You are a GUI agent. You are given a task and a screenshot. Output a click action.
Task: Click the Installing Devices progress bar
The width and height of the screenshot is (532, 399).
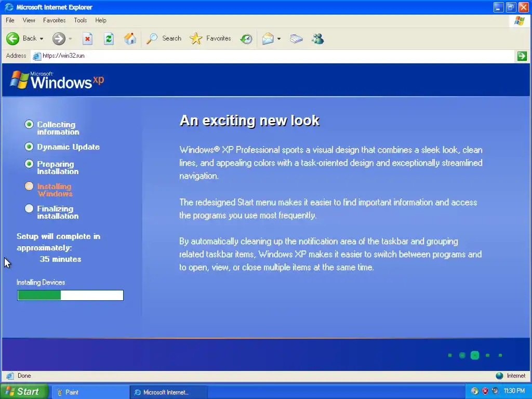70,295
